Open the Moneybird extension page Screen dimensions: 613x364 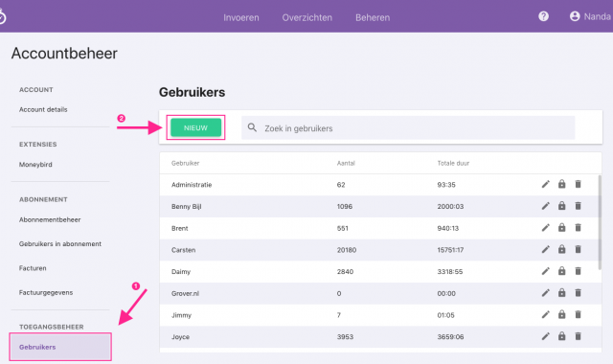pos(35,165)
